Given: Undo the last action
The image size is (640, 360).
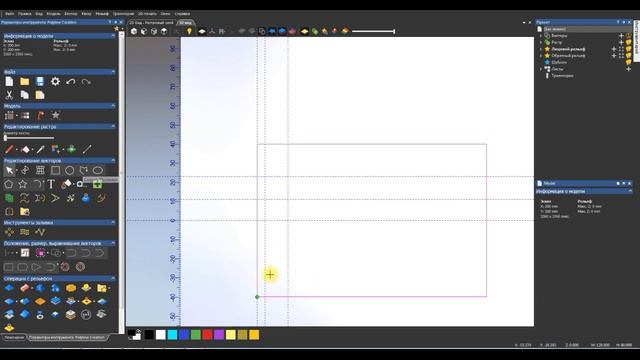Looking at the screenshot, I should tap(71, 82).
